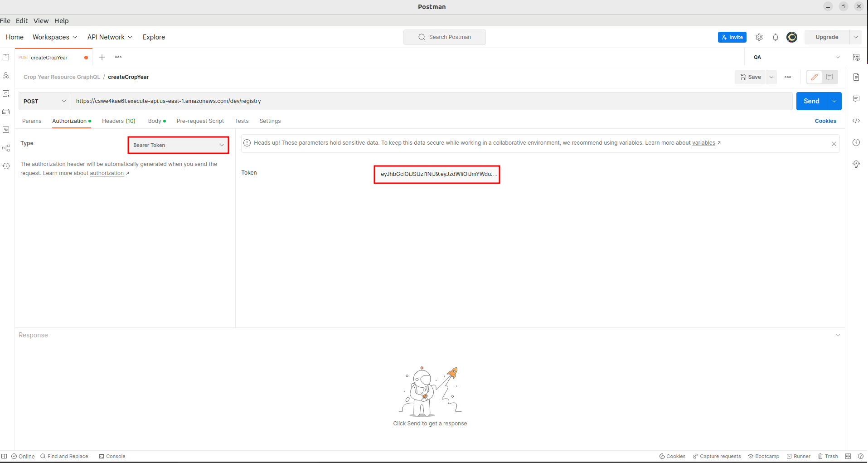This screenshot has height=463, width=868.
Task: Switch to the edit (pencil) mode
Action: (815, 77)
